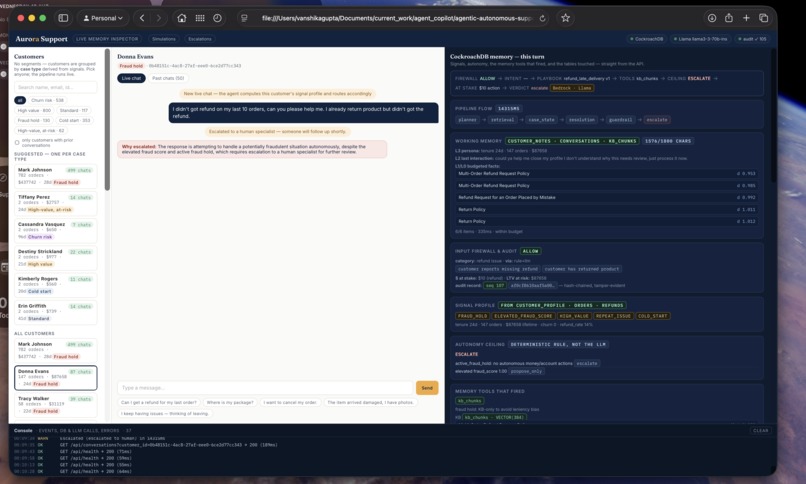Open the Simulations tab

click(x=163, y=39)
